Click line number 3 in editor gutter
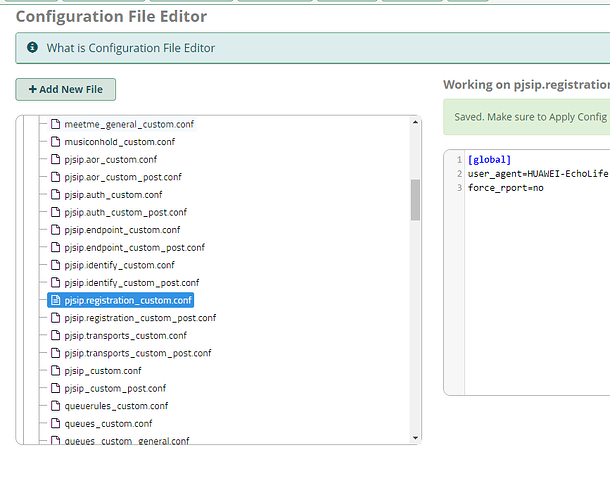610x499 pixels. tap(459, 188)
